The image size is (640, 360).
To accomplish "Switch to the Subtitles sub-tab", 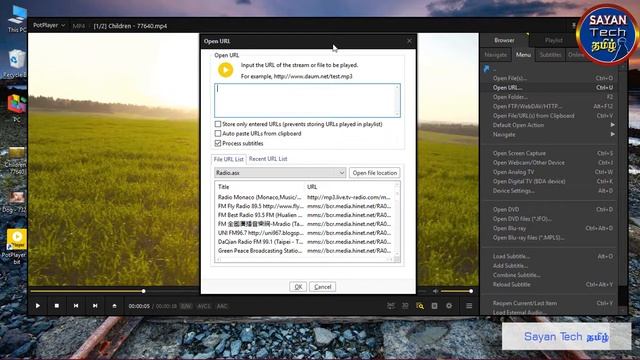I will [550, 55].
